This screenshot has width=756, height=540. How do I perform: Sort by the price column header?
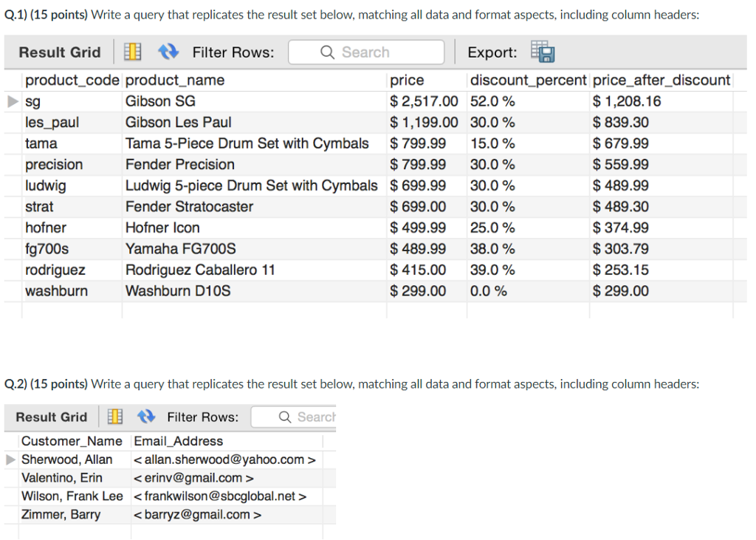tap(408, 81)
